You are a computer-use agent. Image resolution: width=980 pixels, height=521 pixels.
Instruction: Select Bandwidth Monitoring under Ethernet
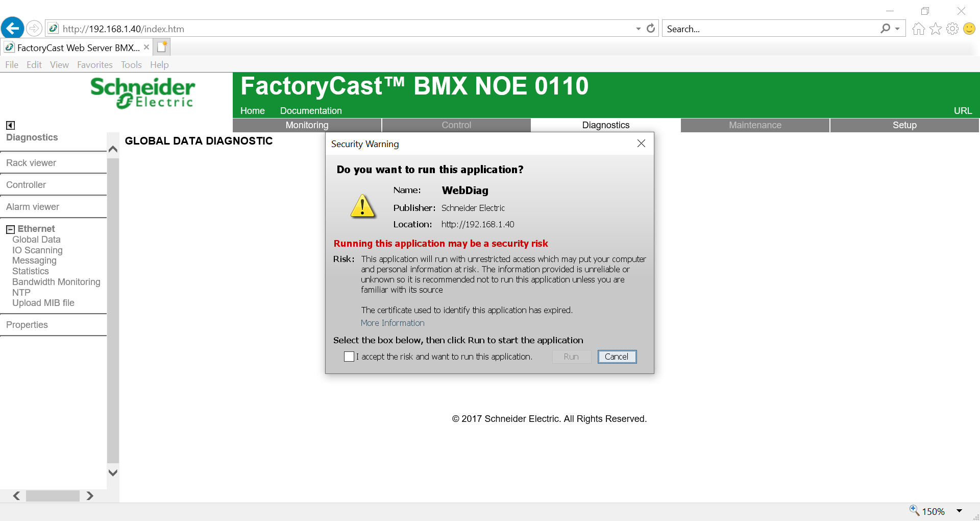tap(56, 282)
